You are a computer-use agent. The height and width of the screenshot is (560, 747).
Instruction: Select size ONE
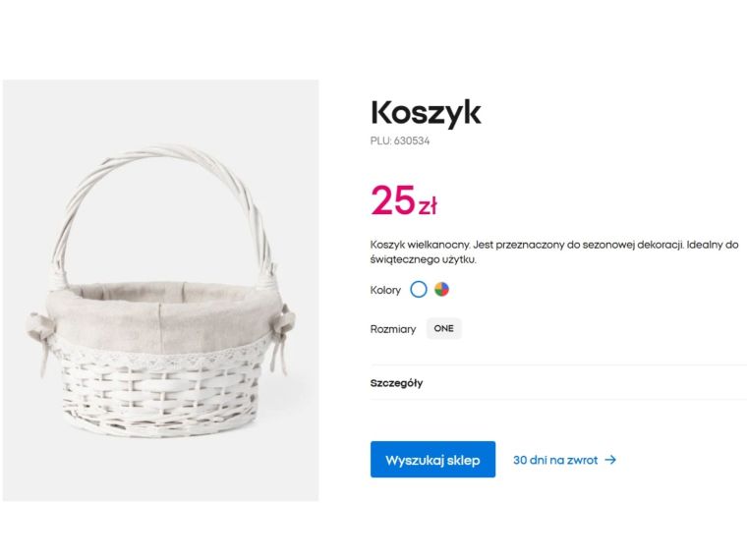[443, 329]
